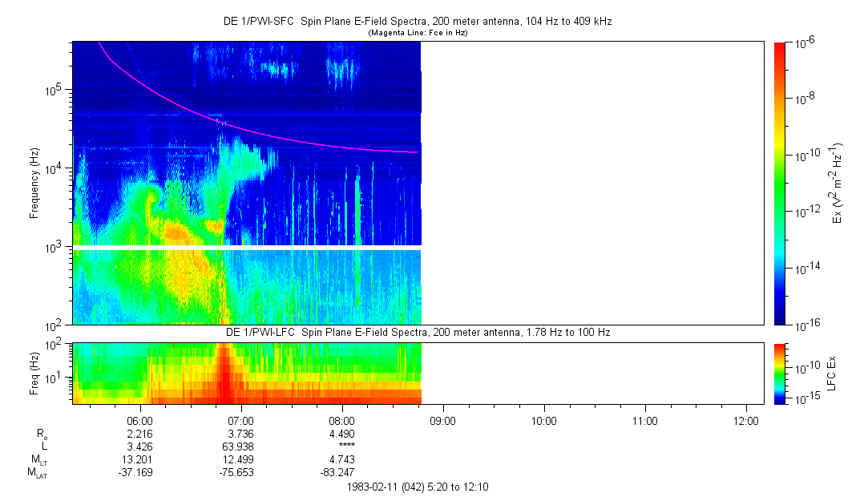Screen dimensions: 868x497
Task: Click the 09:00 time axis label
Action: (x=443, y=419)
